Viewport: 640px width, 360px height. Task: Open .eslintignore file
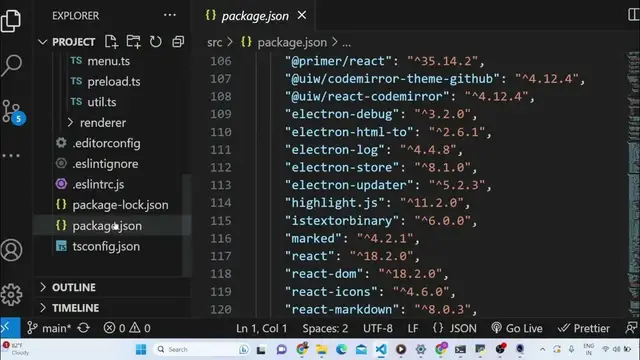105,164
